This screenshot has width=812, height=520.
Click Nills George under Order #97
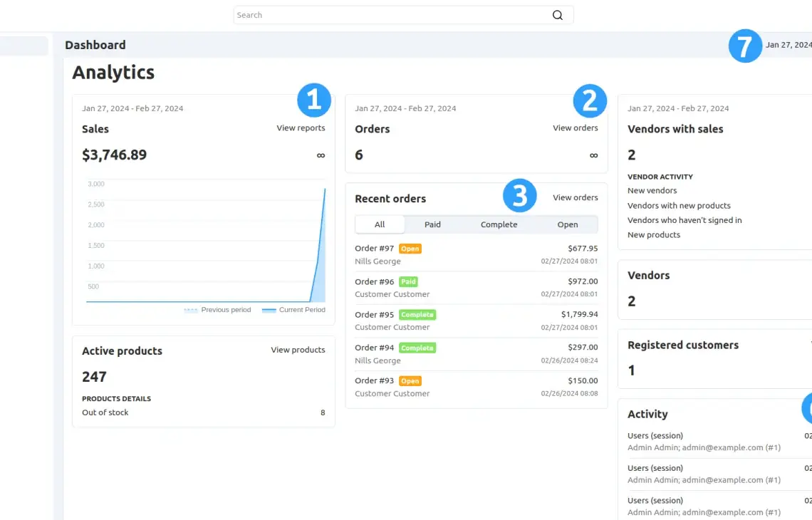pos(378,261)
